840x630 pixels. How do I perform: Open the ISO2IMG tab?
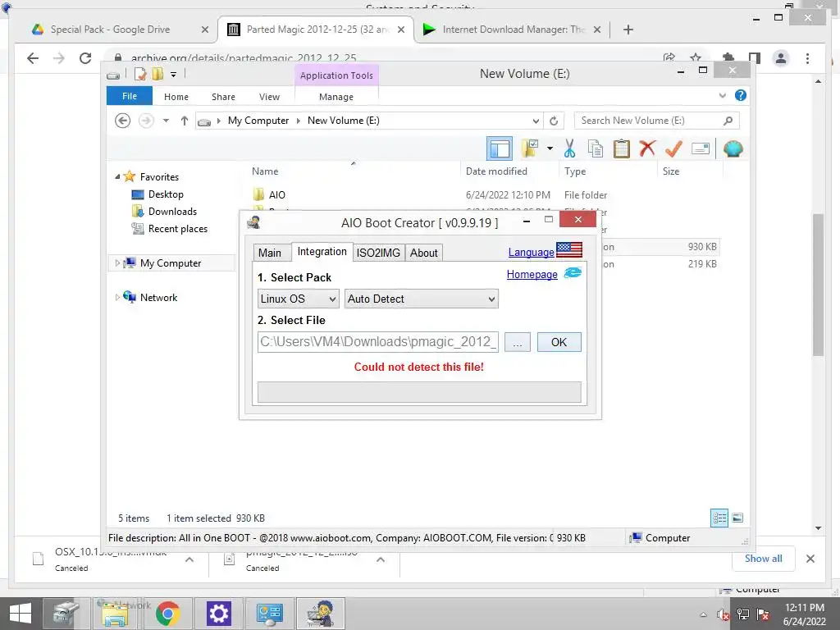click(x=378, y=253)
